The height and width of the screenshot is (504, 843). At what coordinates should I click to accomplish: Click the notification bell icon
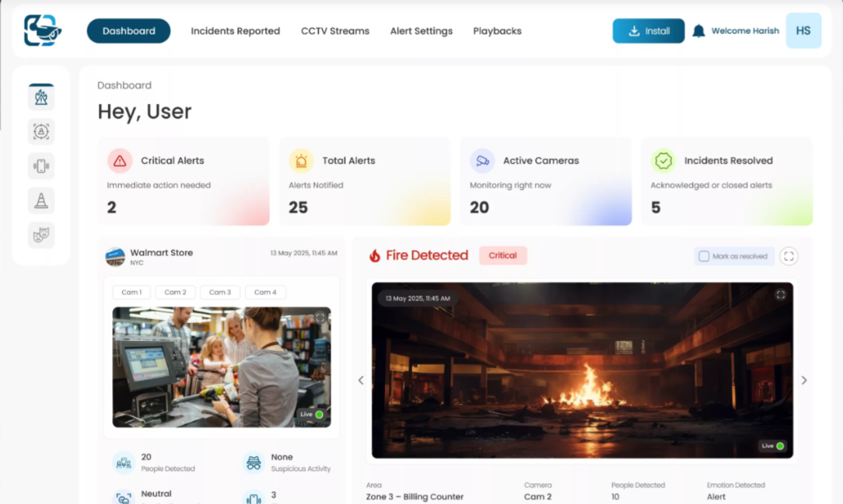tap(698, 31)
